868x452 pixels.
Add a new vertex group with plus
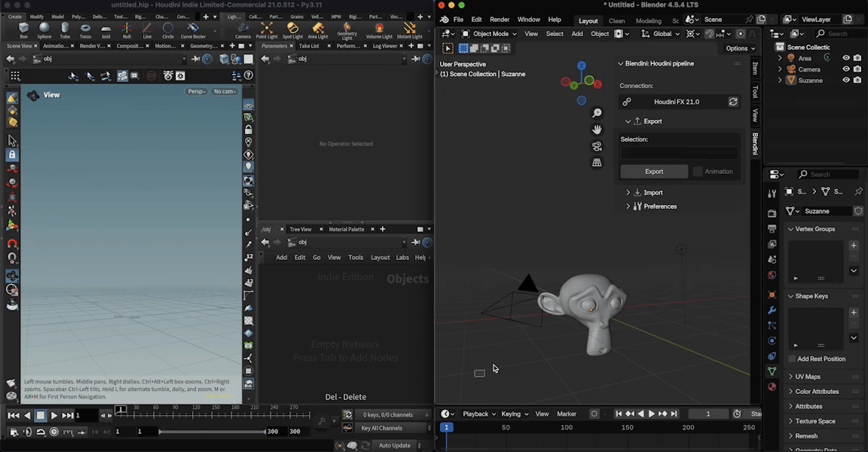[854, 245]
